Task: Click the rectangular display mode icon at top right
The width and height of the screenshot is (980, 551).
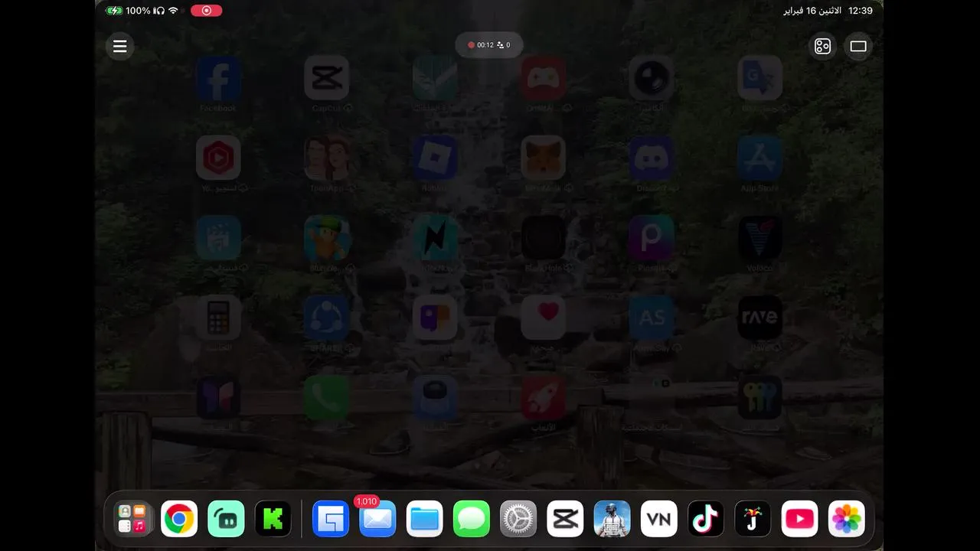Action: [x=858, y=47]
